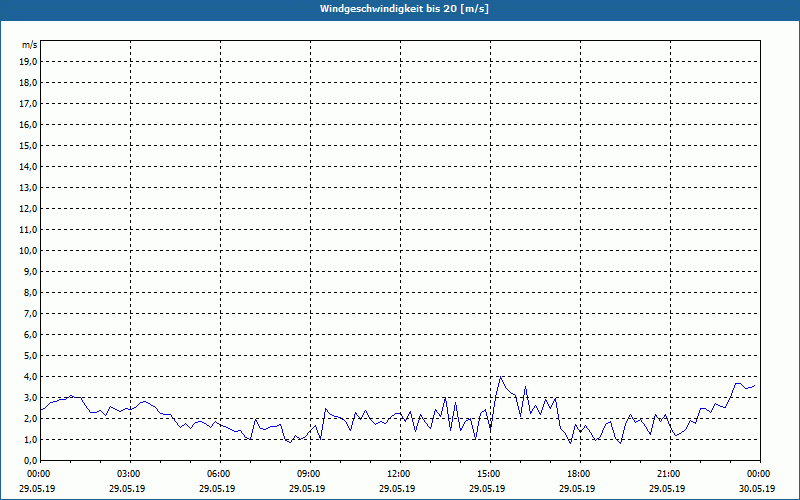Pick the 12:00 time label

401,474
